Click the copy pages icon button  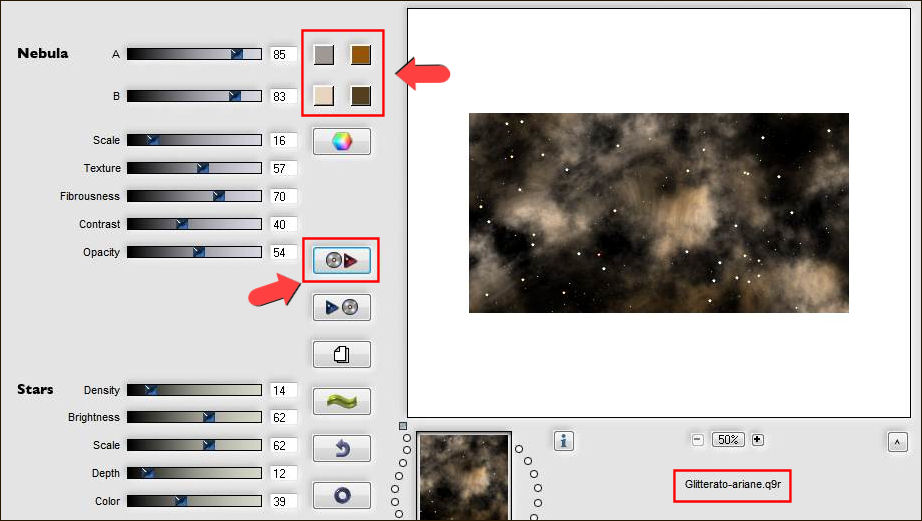pyautogui.click(x=341, y=354)
